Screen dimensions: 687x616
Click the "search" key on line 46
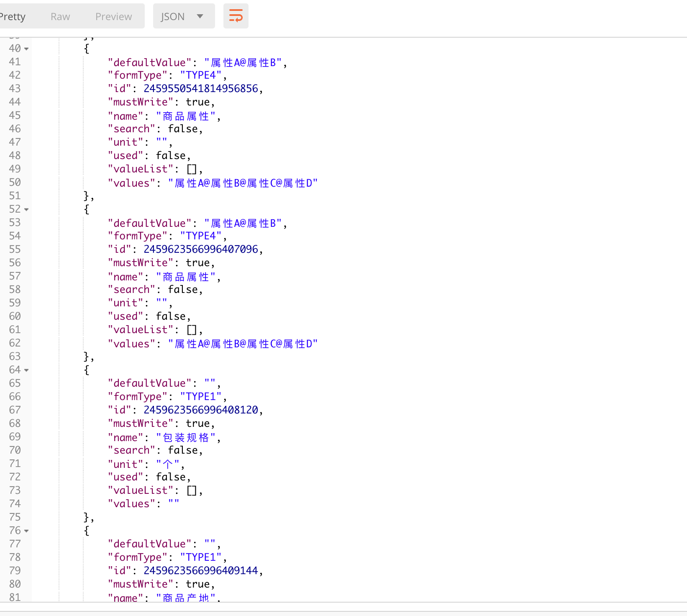pyautogui.click(x=131, y=129)
